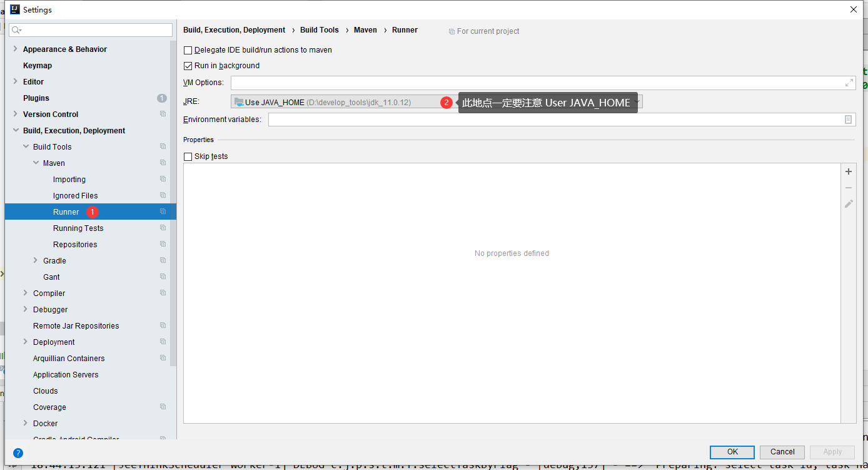Enable the Skip tests checkbox
This screenshot has width=868, height=470.
pos(188,156)
